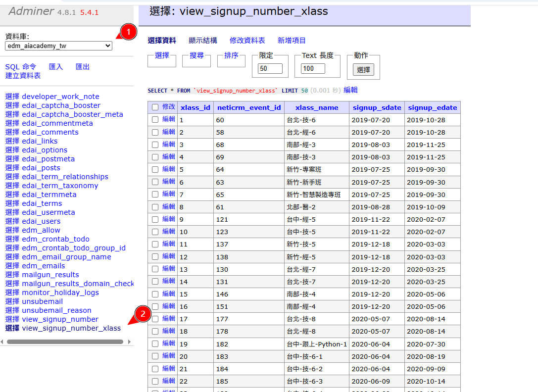Open the database dropdown edm_aiacademy_tw
The image size is (538, 392).
pos(58,46)
